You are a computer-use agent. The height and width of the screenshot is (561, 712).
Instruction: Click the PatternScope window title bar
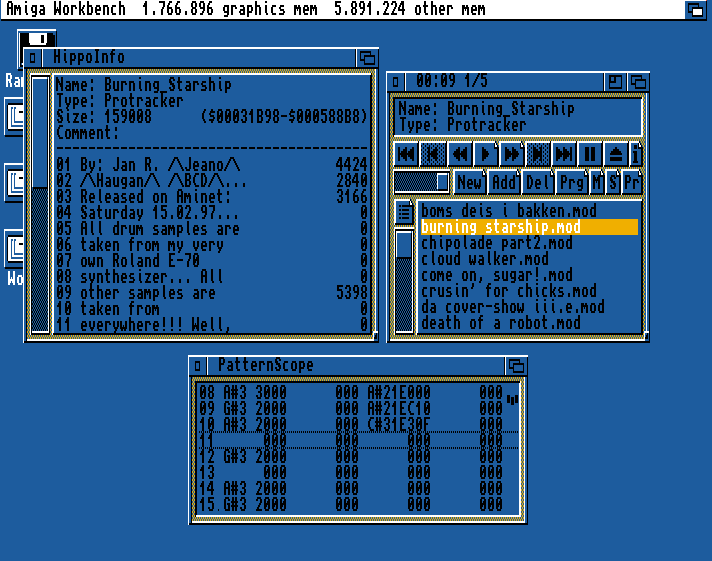360,365
